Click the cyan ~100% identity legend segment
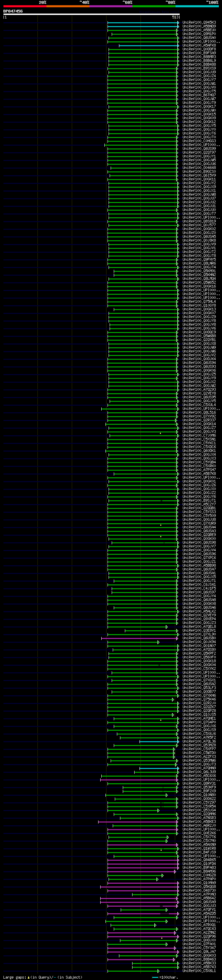The width and height of the screenshot is (222, 980). click(197, 6)
